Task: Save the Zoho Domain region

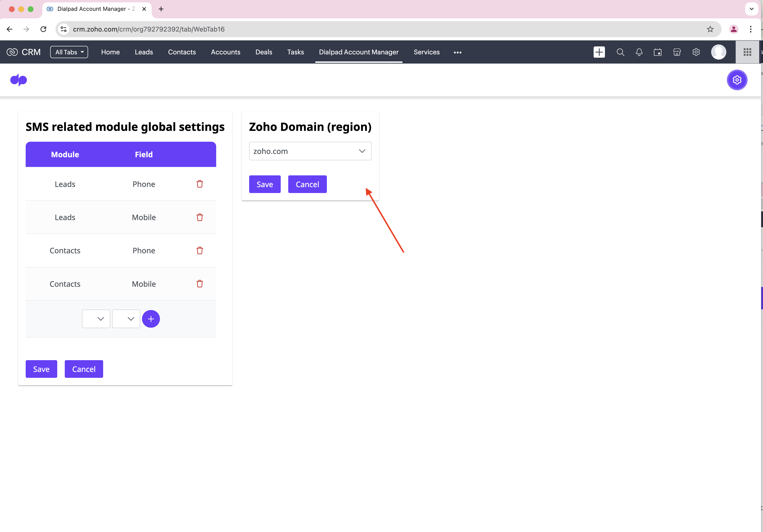Action: point(265,184)
